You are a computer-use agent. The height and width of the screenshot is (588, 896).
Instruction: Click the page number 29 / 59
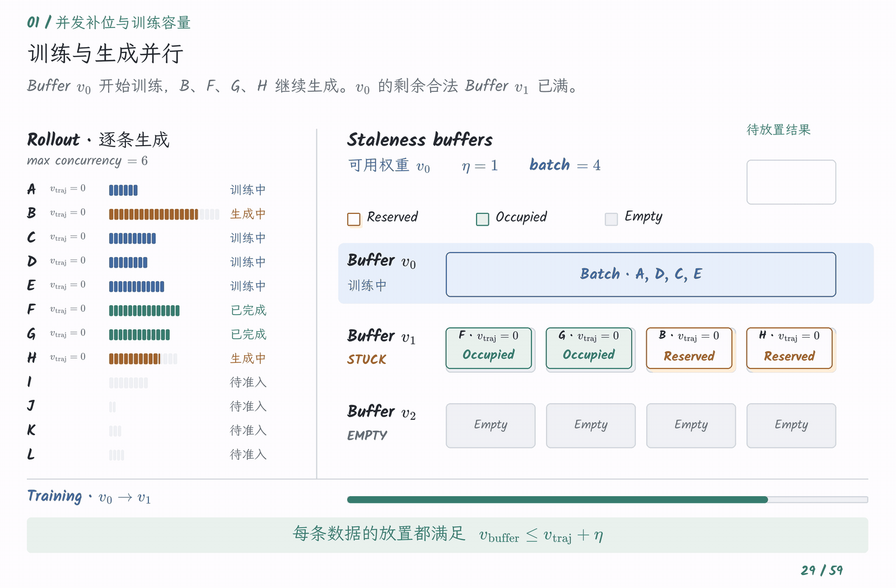pyautogui.click(x=822, y=571)
